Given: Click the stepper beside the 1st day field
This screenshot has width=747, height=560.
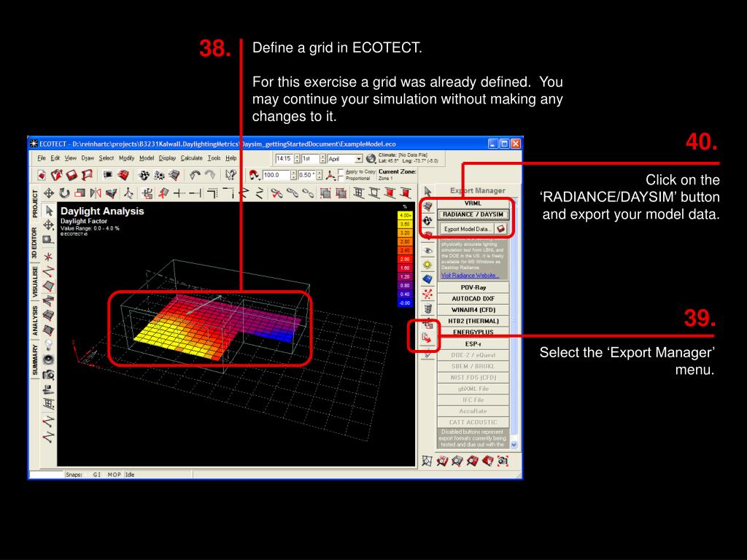Looking at the screenshot, I should click(x=322, y=158).
